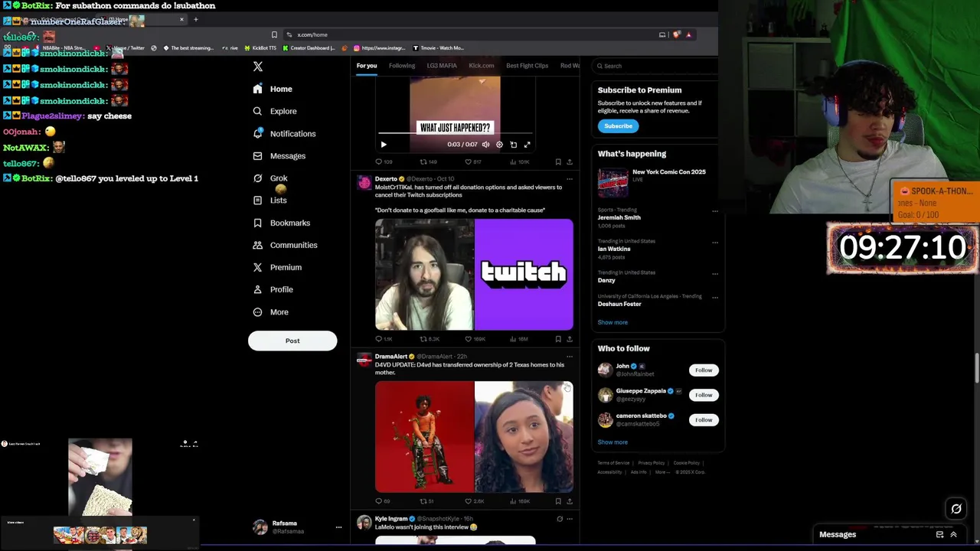This screenshot has width=980, height=551.
Task: Click Show more under Who to follow
Action: [x=612, y=442]
